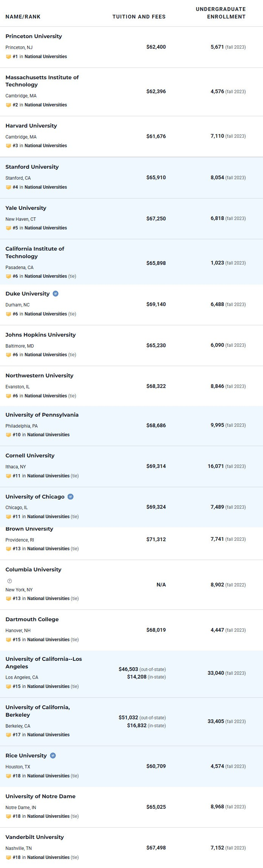Click the Undergraduate Enrollment column header

coord(221,13)
